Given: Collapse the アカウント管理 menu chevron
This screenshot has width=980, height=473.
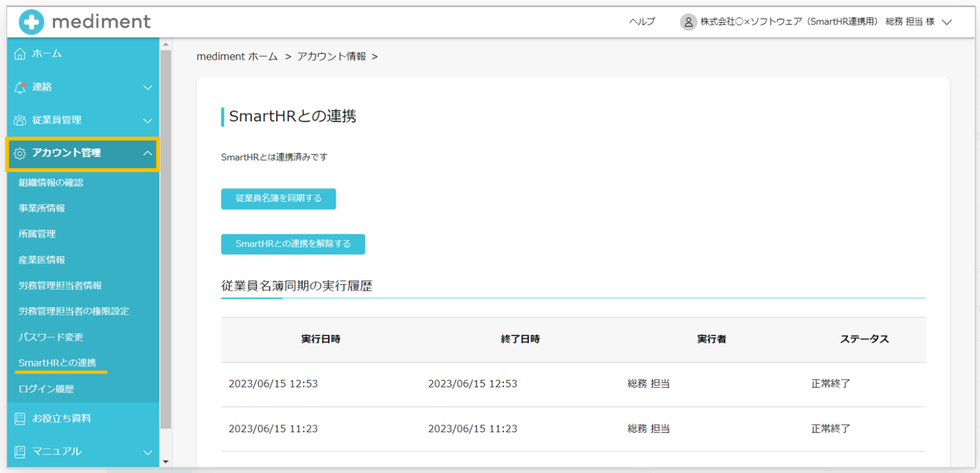Looking at the screenshot, I should pyautogui.click(x=148, y=153).
